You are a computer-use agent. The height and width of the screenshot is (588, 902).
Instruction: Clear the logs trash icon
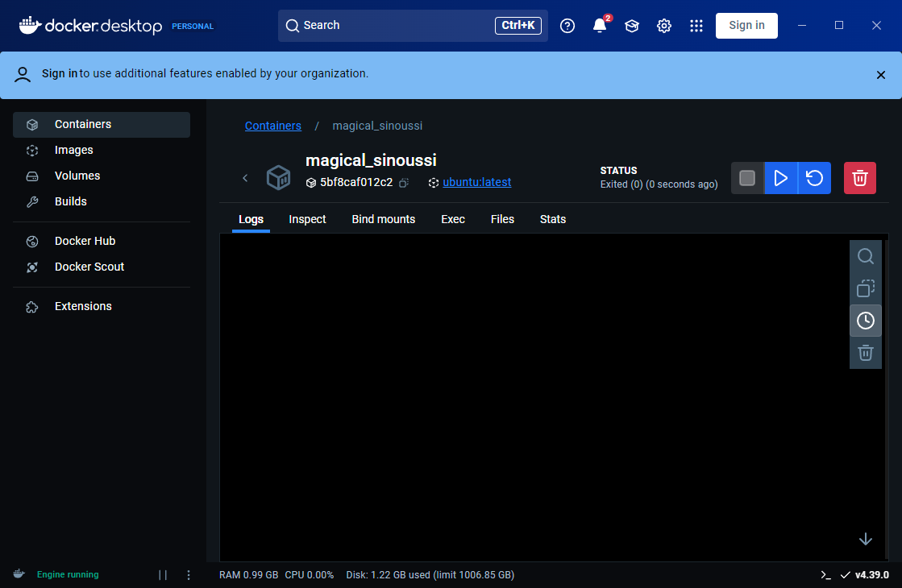(x=866, y=352)
